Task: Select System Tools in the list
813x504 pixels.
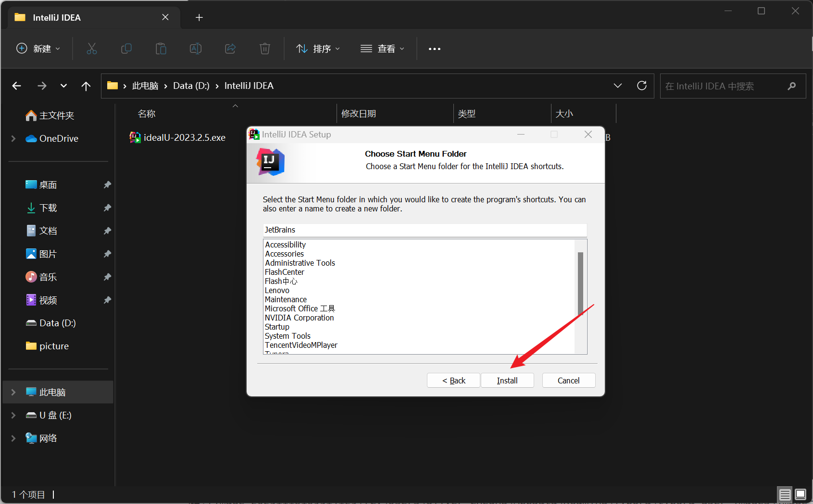Action: 288,336
